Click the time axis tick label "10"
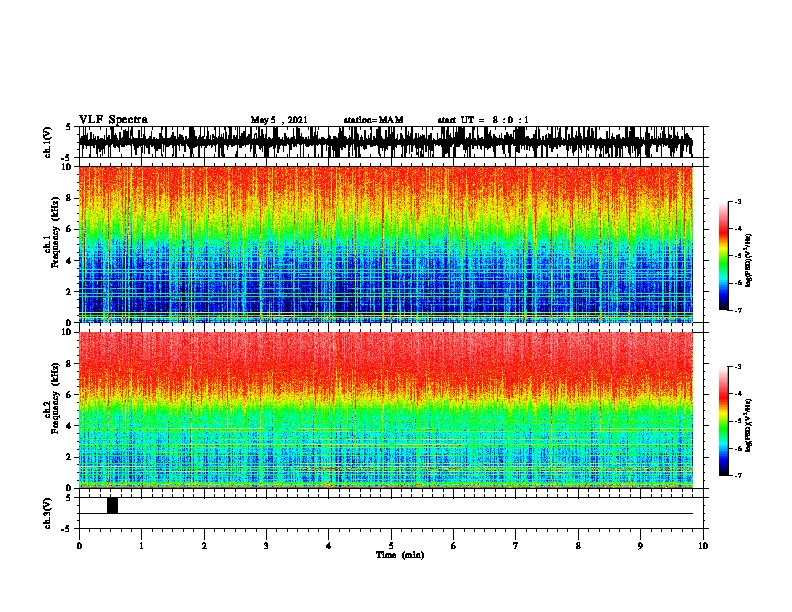The width and height of the screenshot is (792, 612). pyautogui.click(x=703, y=546)
